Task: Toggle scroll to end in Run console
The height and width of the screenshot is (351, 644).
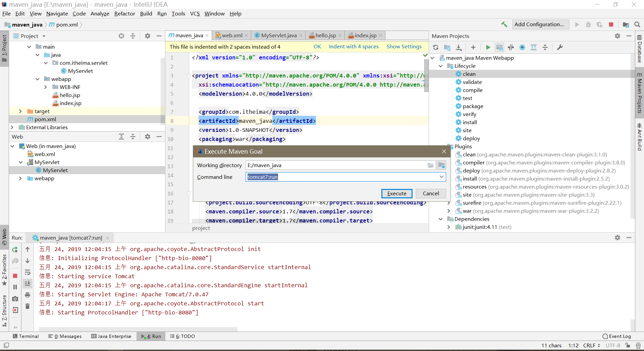Action: tap(28, 284)
